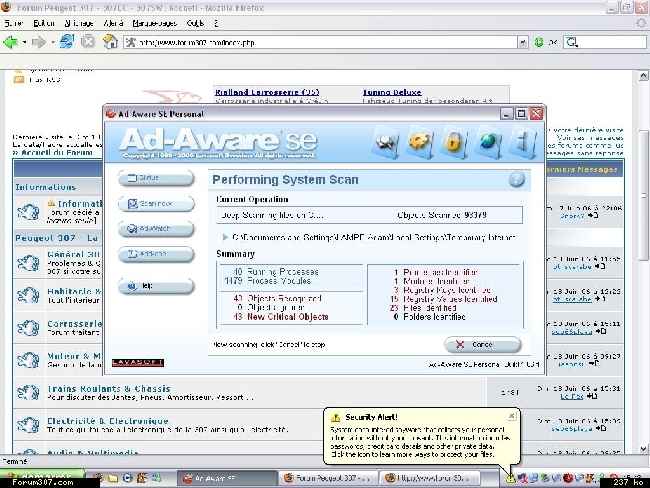Viewport: 650px width, 488px height.
Task: Click the 'Performing System Scan' heading
Action: 285,180
